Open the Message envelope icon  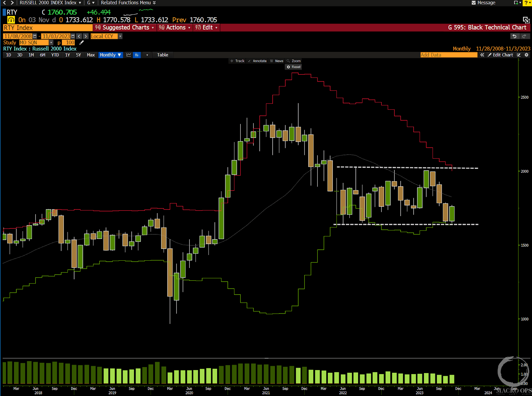[x=473, y=3]
